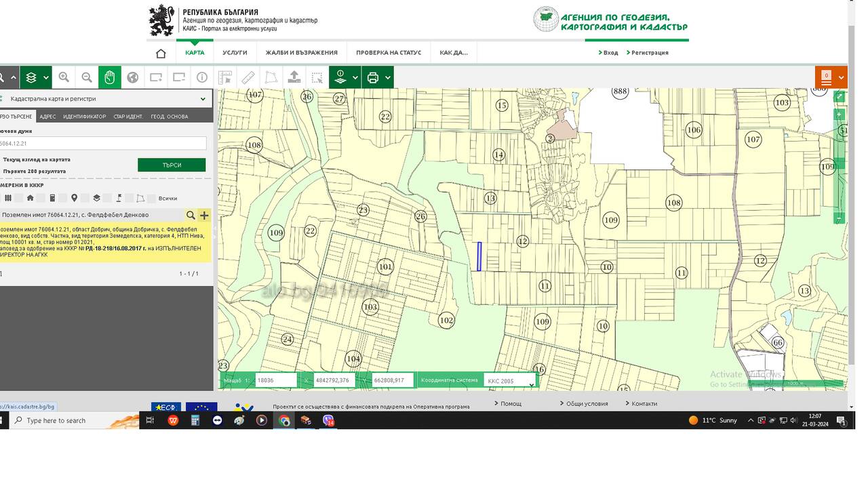The image size is (868, 488).
Task: Open the КАРТА menu item
Action: (x=195, y=52)
